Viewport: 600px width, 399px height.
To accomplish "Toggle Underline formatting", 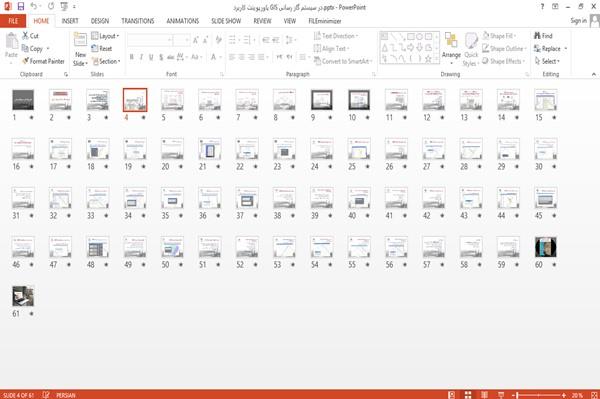I will [151, 57].
